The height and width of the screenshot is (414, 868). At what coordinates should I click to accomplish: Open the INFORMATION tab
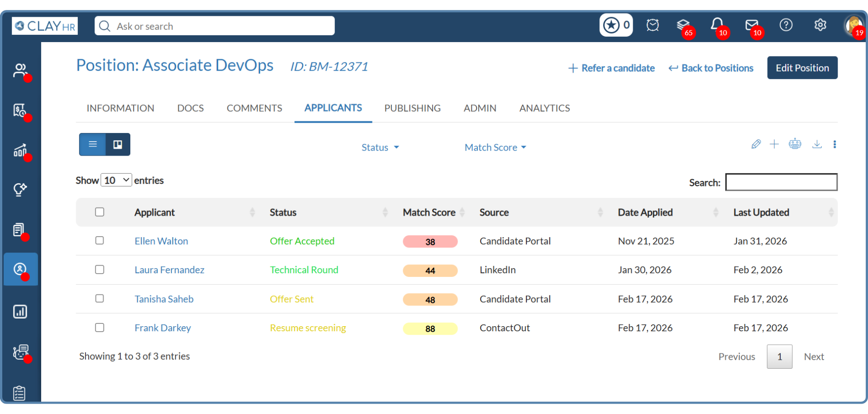tap(120, 108)
